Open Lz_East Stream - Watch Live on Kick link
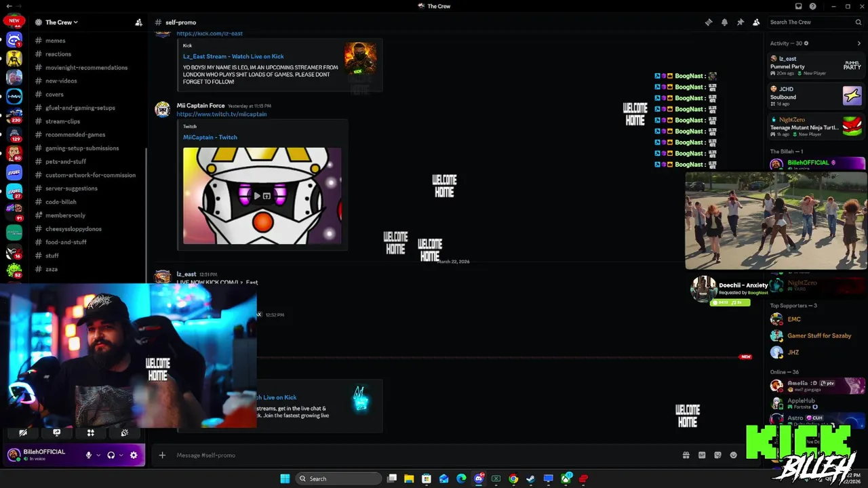 click(x=233, y=56)
